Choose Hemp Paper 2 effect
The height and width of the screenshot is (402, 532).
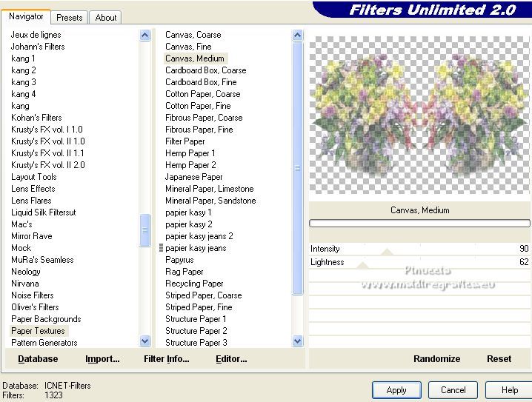190,165
